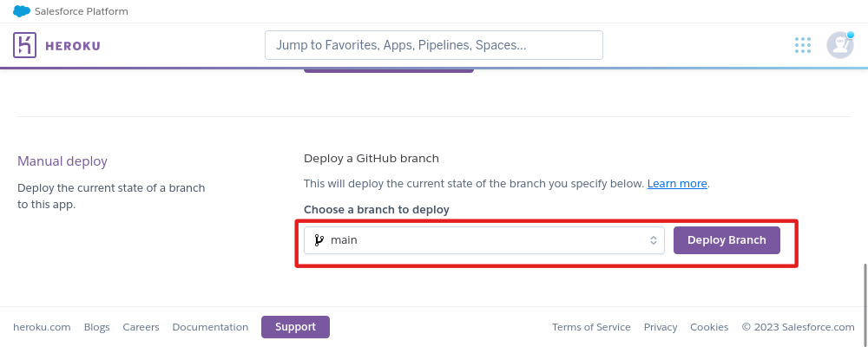Open the Documentation footer link
The width and height of the screenshot is (868, 347).
click(x=210, y=327)
